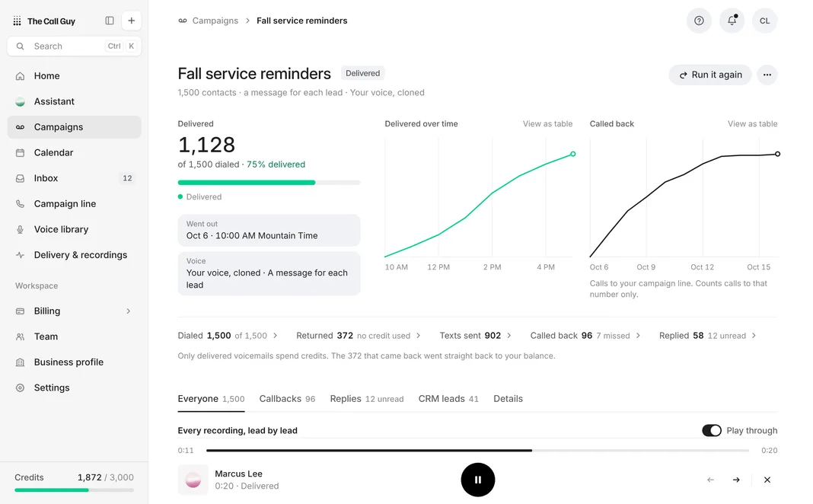Expand Called back 96 stat chevron
Image resolution: width=813 pixels, height=504 pixels.
(638, 336)
